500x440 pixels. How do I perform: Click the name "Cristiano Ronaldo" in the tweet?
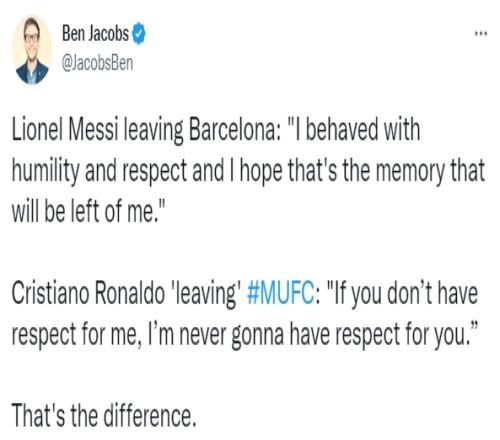click(88, 293)
